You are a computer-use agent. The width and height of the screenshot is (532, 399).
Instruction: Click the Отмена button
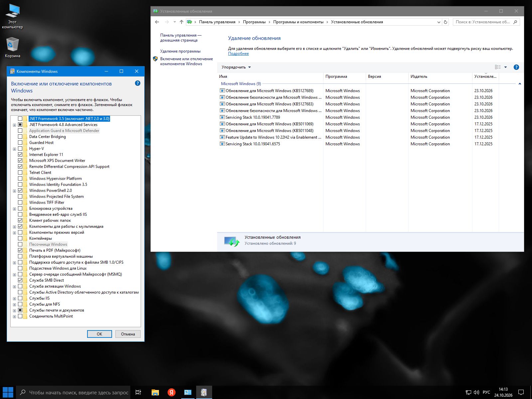click(128, 334)
